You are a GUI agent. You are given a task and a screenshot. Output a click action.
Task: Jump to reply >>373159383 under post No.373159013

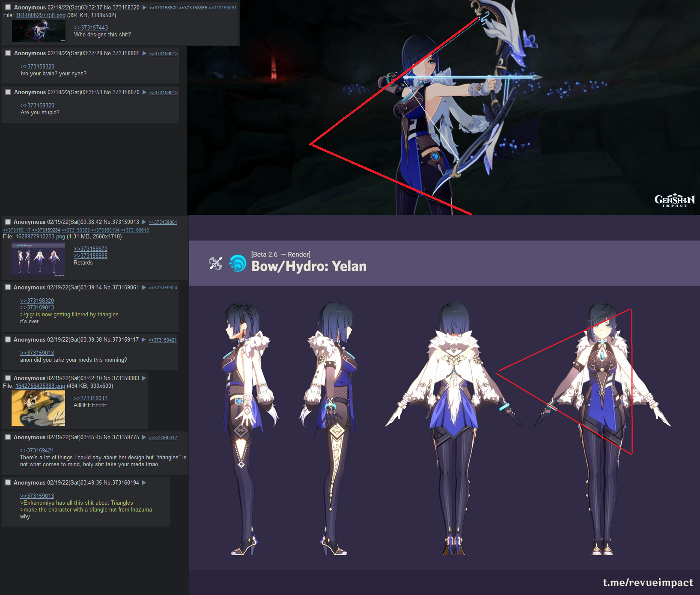76,230
